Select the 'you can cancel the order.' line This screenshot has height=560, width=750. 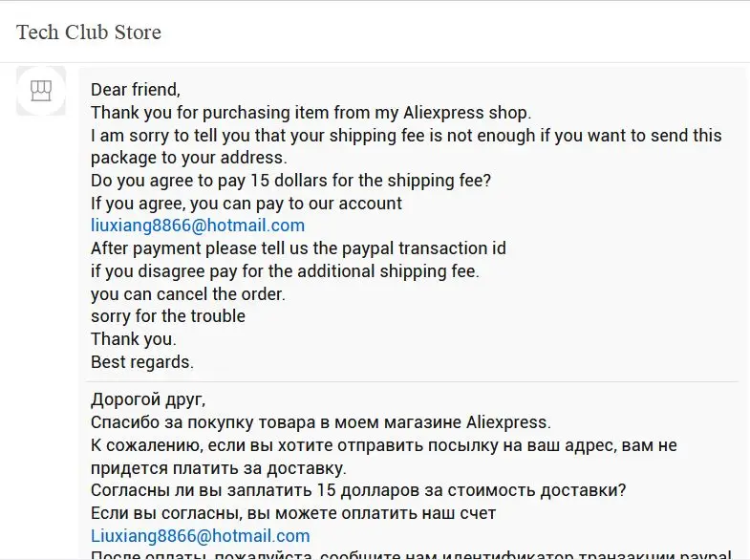pos(188,293)
